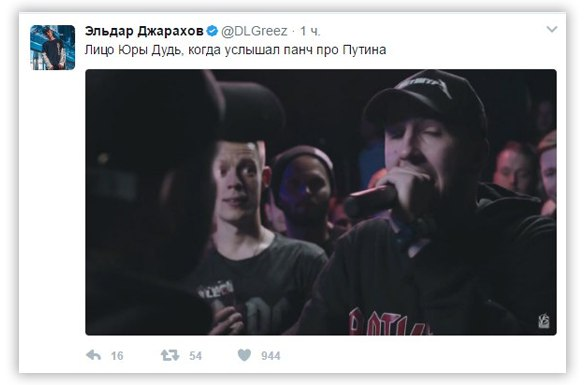Click the Versus logo watermark in photo
This screenshot has height=385, width=585.
pos(544,321)
